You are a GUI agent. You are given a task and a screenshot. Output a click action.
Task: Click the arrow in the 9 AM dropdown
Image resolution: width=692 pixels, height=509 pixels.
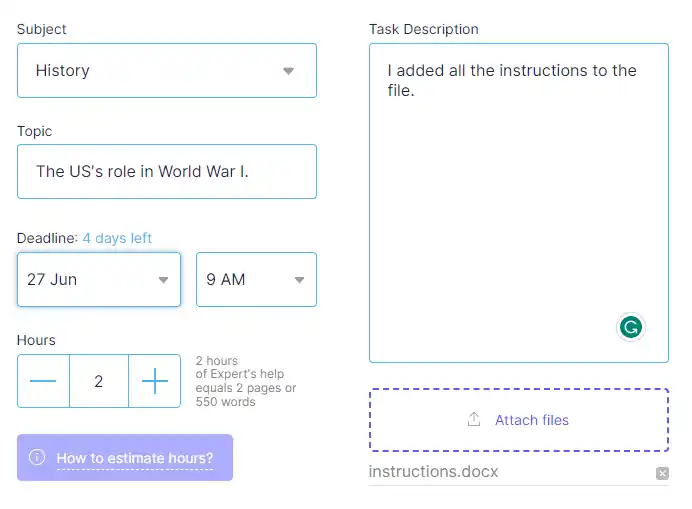[299, 280]
